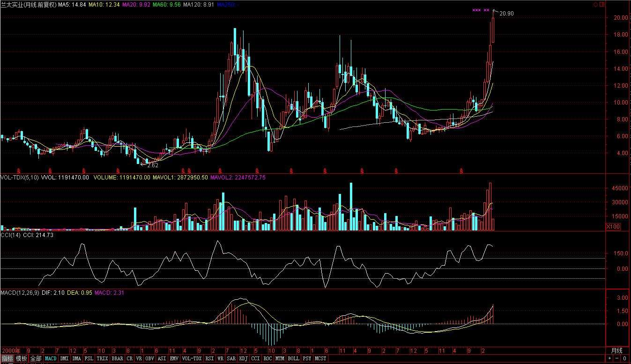Click the 20.90 high price label
Image resolution: width=631 pixels, height=364 pixels.
pos(506,14)
